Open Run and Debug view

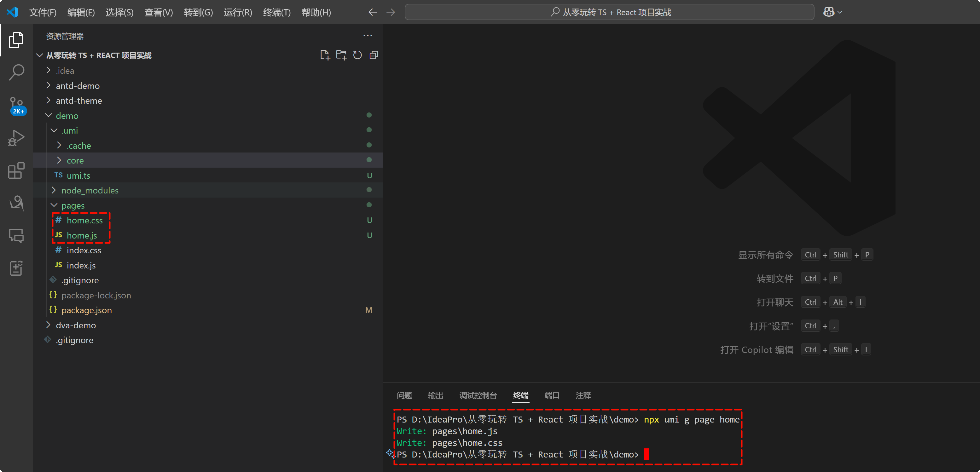tap(16, 138)
